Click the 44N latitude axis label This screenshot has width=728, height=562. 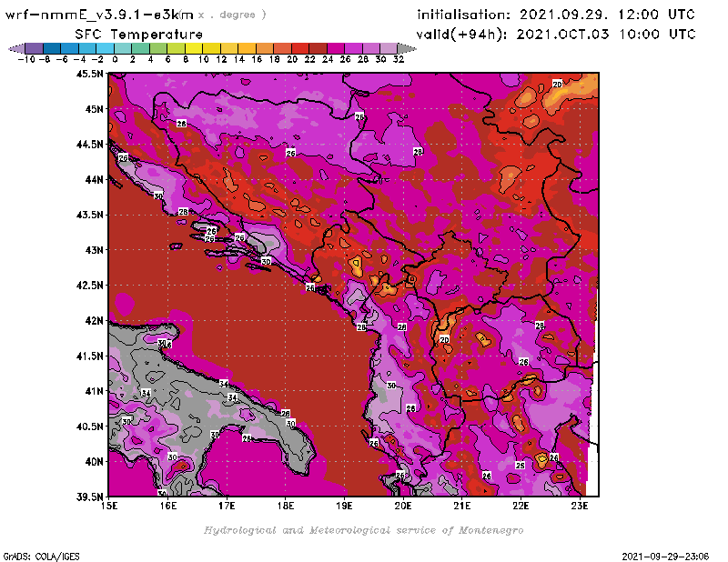(x=94, y=179)
